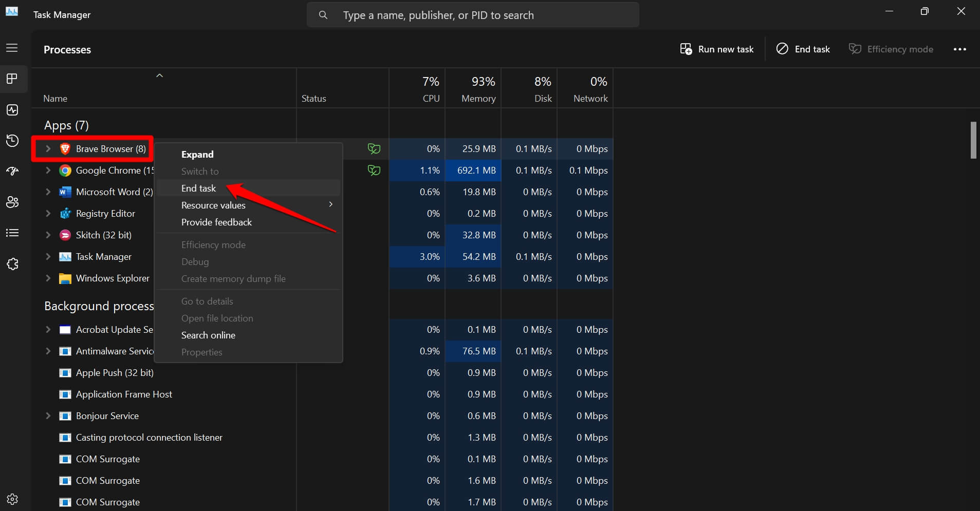Open the Details page list icon
Image resolution: width=980 pixels, height=511 pixels.
(12, 233)
